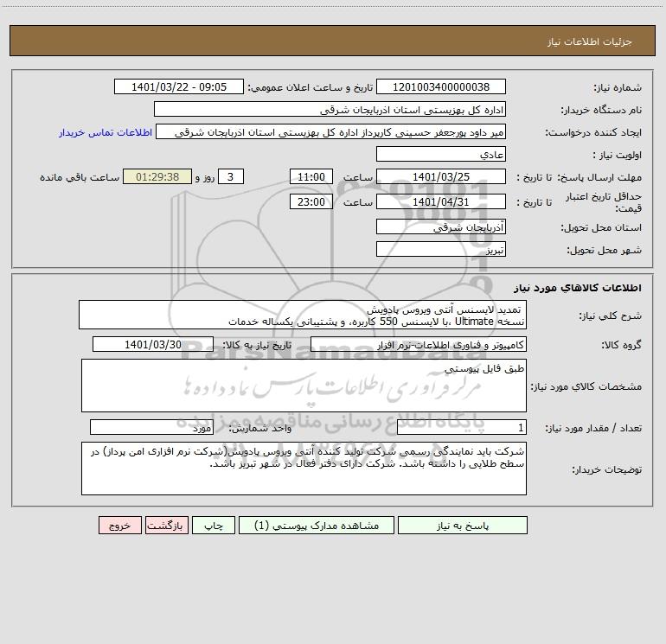Click the ایجاد کننده درخواست field
The image size is (666, 644).
click(x=330, y=131)
